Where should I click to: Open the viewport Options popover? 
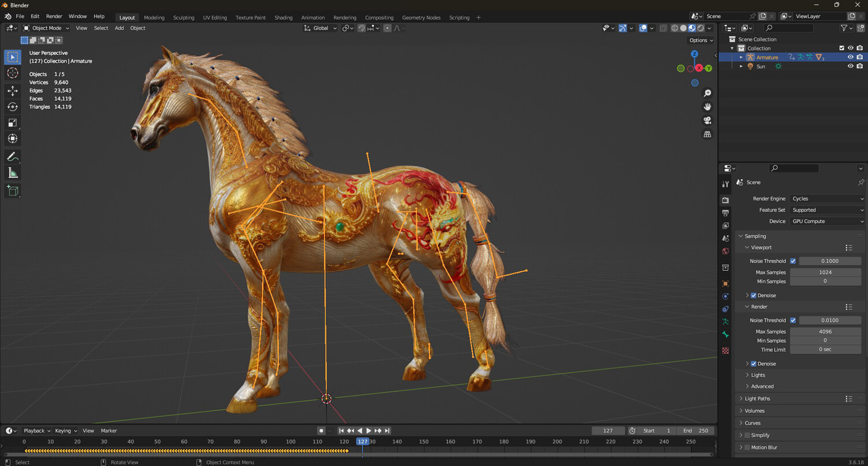[x=701, y=40]
